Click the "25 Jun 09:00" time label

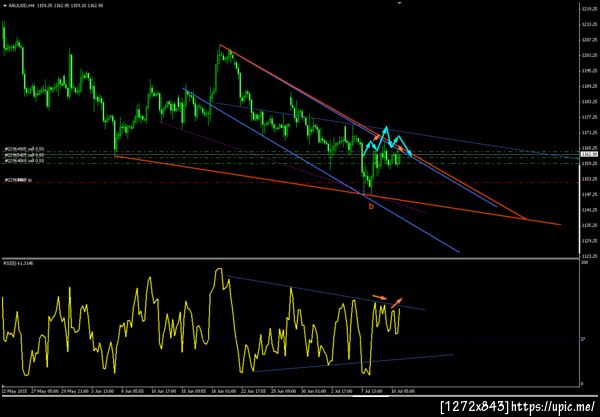click(284, 391)
